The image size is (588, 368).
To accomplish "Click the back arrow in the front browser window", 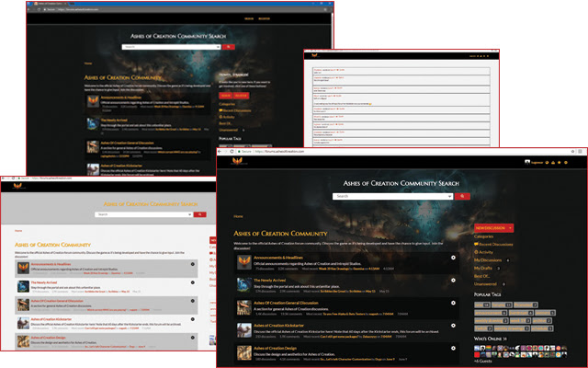I will pyautogui.click(x=220, y=151).
